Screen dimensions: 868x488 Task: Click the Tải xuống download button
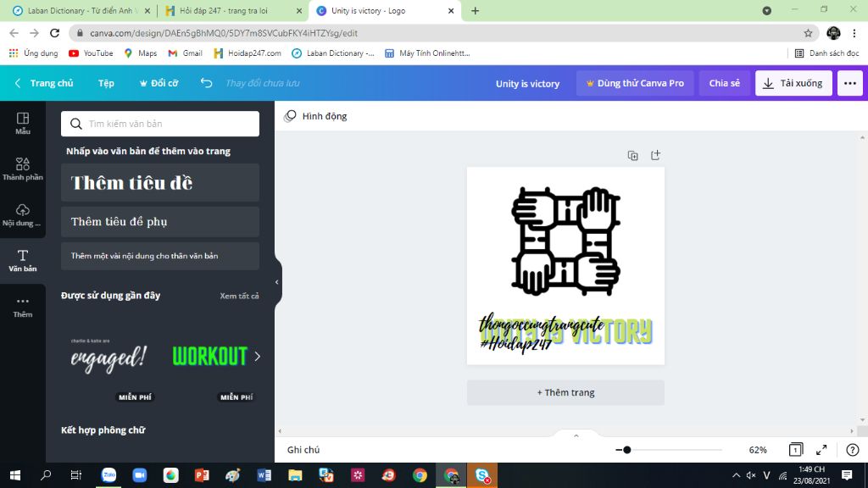[793, 83]
